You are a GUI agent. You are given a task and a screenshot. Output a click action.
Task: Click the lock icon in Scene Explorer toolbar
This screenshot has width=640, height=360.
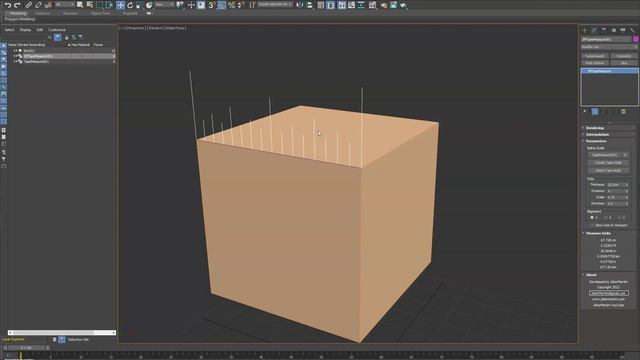point(67,37)
